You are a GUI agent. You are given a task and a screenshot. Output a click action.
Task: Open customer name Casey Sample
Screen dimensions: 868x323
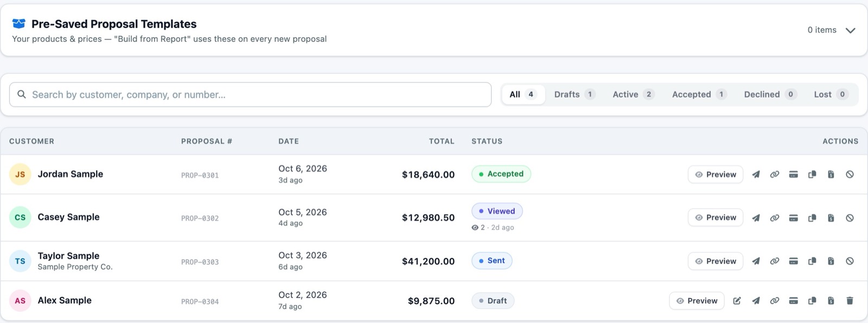point(68,217)
